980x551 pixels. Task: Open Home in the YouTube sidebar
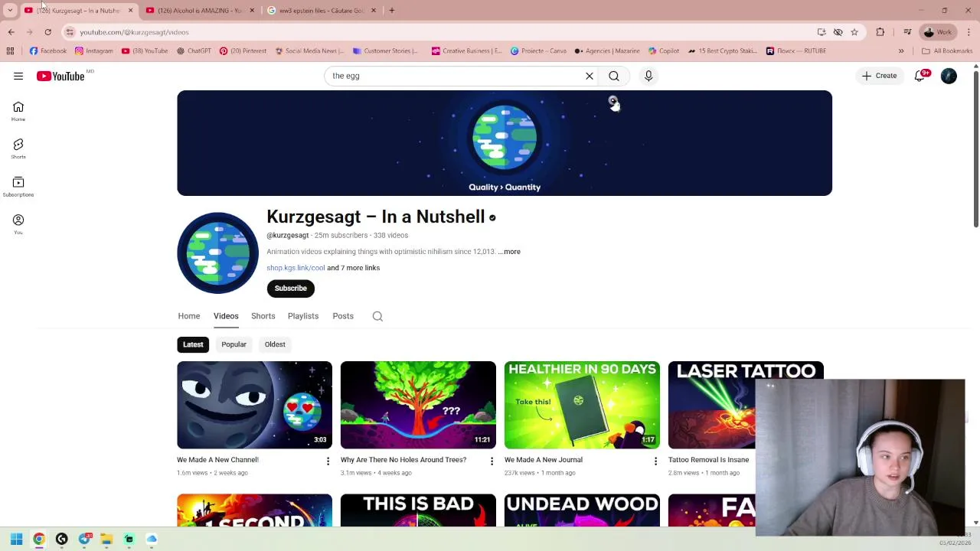coord(18,111)
